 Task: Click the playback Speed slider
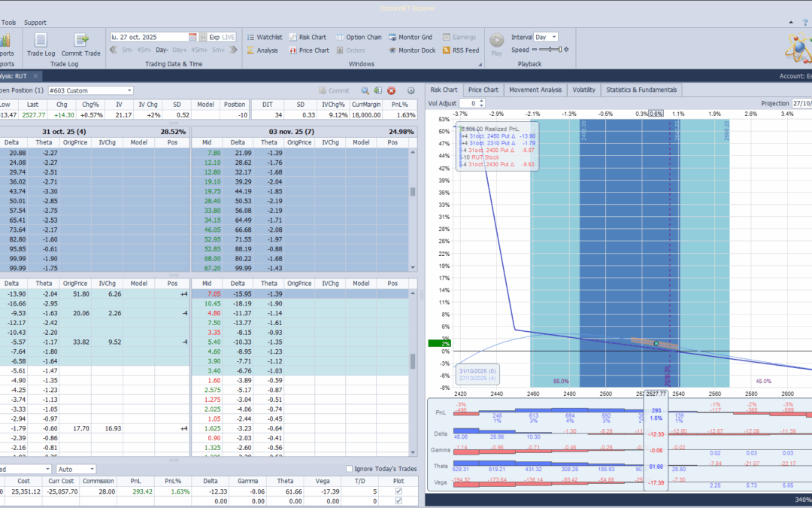[549, 50]
